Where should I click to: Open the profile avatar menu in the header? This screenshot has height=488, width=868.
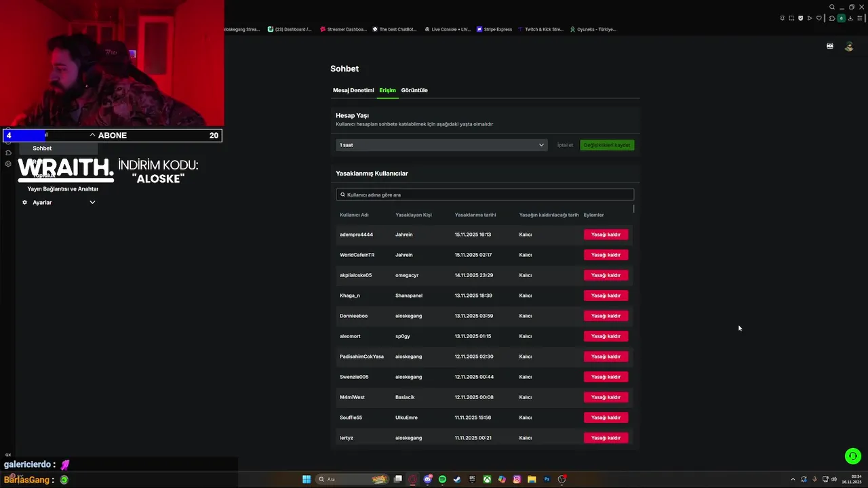(x=849, y=46)
